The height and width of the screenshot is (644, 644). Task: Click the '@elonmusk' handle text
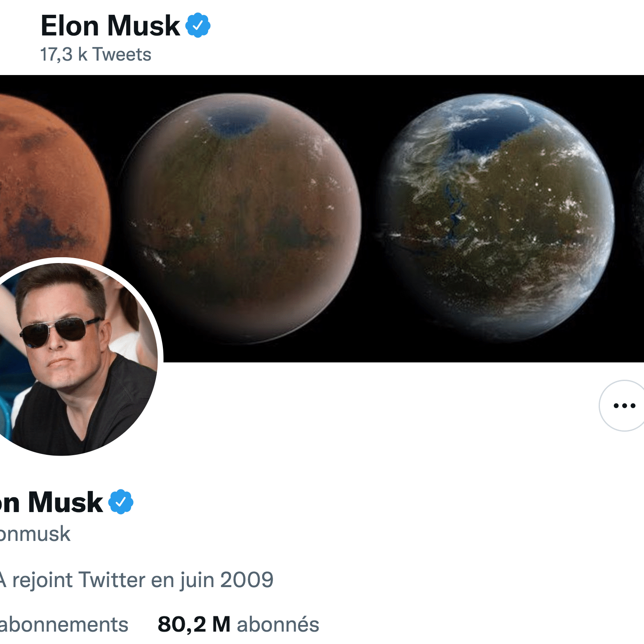[x=35, y=534]
